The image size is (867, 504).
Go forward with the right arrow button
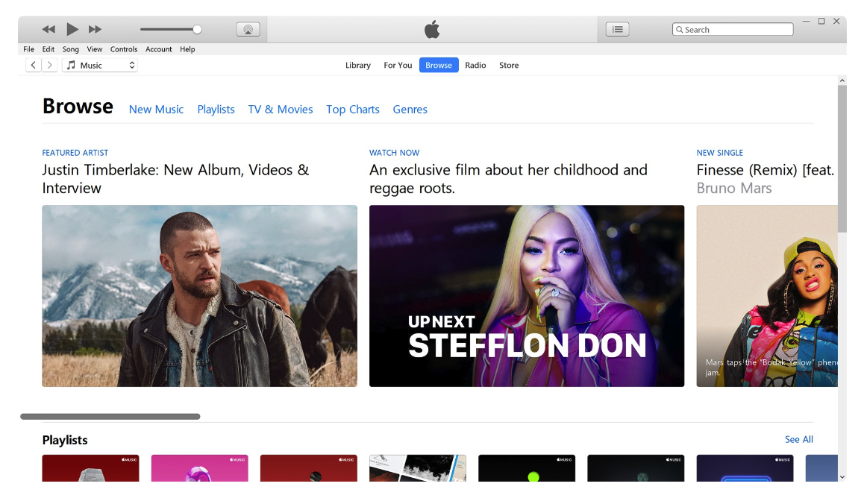pos(50,65)
